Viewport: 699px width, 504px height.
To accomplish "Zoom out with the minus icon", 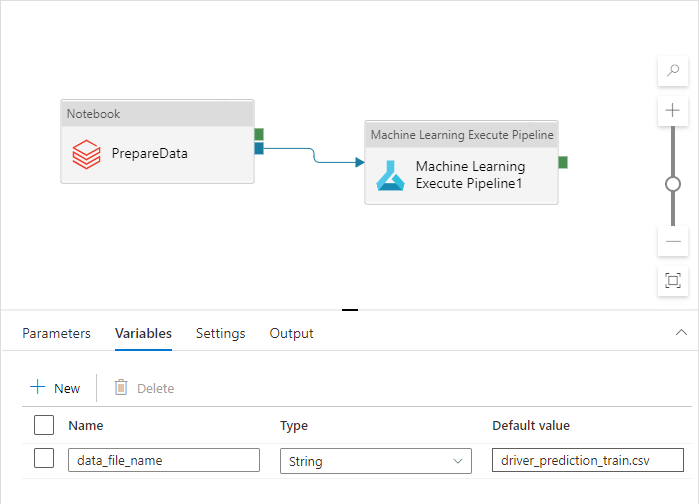I will click(673, 241).
